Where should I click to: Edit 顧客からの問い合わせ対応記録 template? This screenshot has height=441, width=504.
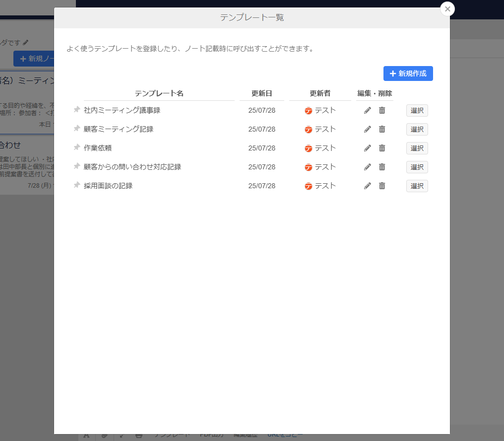click(368, 167)
